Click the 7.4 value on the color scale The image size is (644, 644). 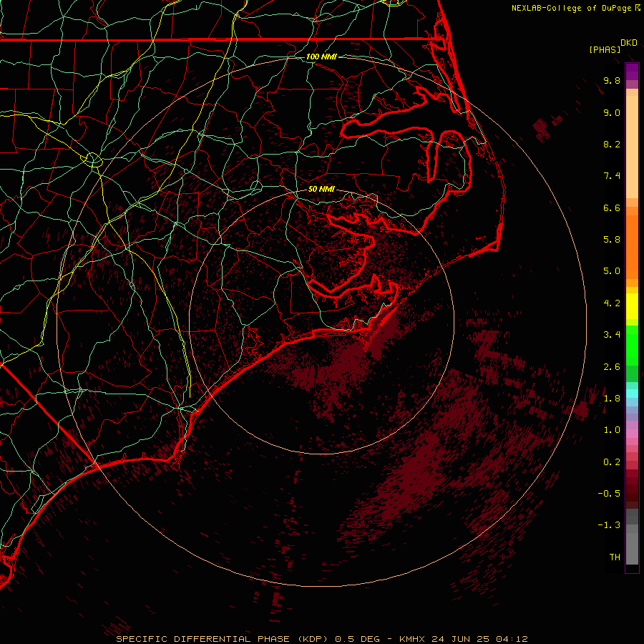click(x=612, y=176)
